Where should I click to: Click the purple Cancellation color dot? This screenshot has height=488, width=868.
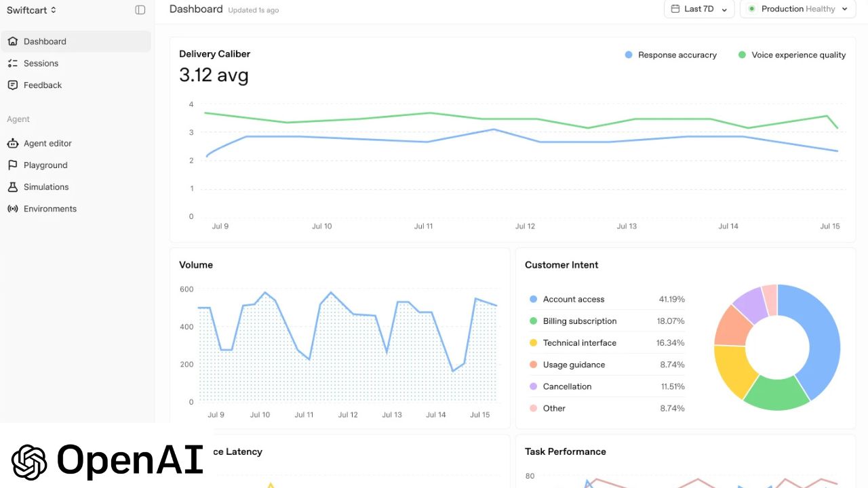coord(533,386)
